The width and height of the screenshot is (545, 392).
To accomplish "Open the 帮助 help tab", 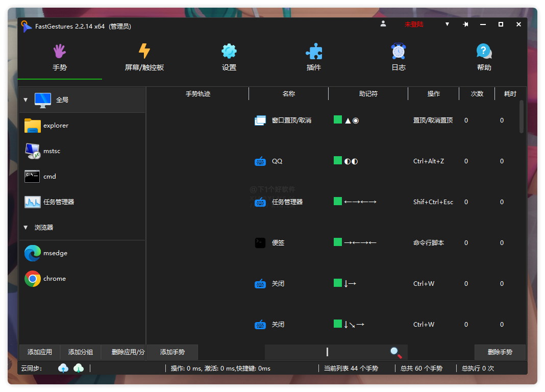I will pyautogui.click(x=484, y=58).
